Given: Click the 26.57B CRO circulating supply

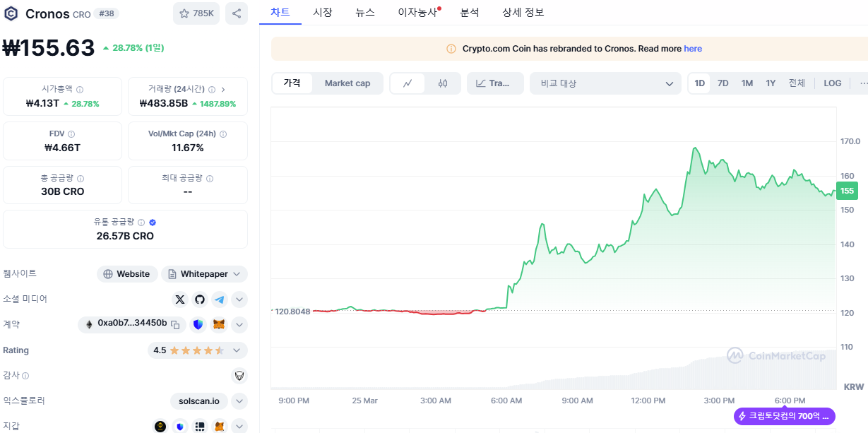Looking at the screenshot, I should 125,236.
